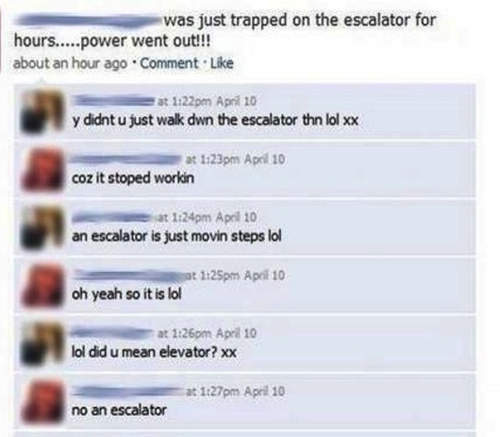Click the red avatar beside the 1:27pm comment
Screen dimensions: 500x437
click(x=42, y=401)
